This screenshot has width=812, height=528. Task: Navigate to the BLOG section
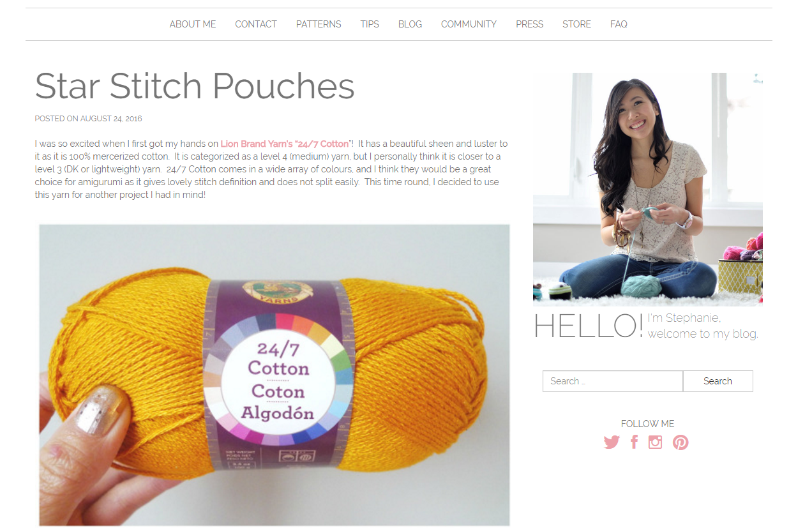(x=410, y=24)
